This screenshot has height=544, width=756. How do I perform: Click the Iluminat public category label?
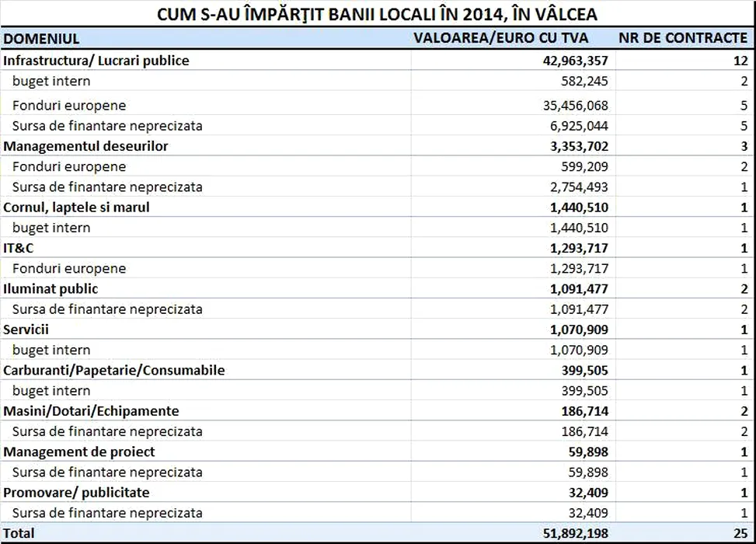(x=51, y=288)
